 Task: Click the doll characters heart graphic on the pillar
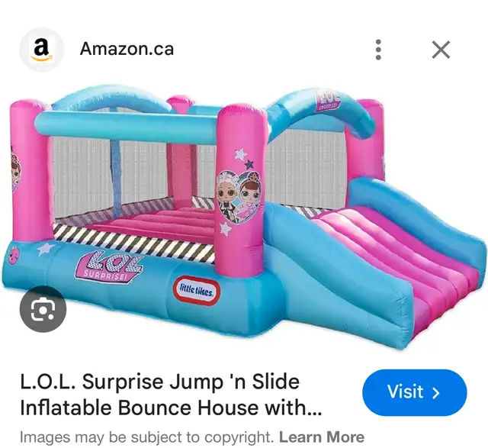point(239,195)
